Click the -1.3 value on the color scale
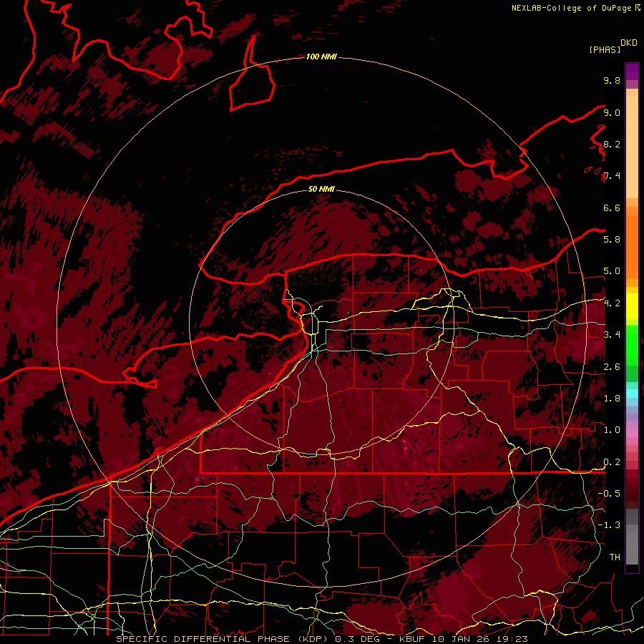 click(609, 525)
